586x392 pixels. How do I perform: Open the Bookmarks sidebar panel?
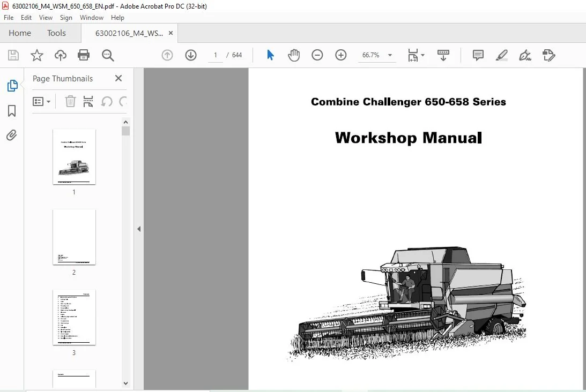pyautogui.click(x=12, y=110)
